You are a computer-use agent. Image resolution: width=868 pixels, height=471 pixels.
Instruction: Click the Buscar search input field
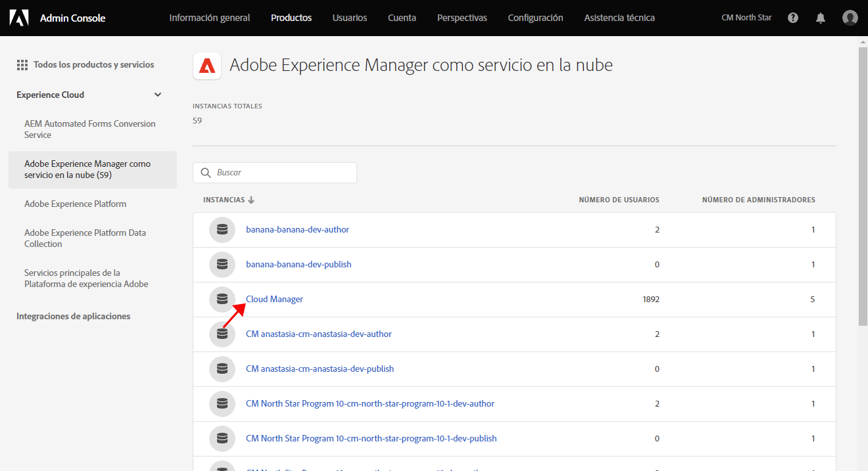pyautogui.click(x=275, y=173)
